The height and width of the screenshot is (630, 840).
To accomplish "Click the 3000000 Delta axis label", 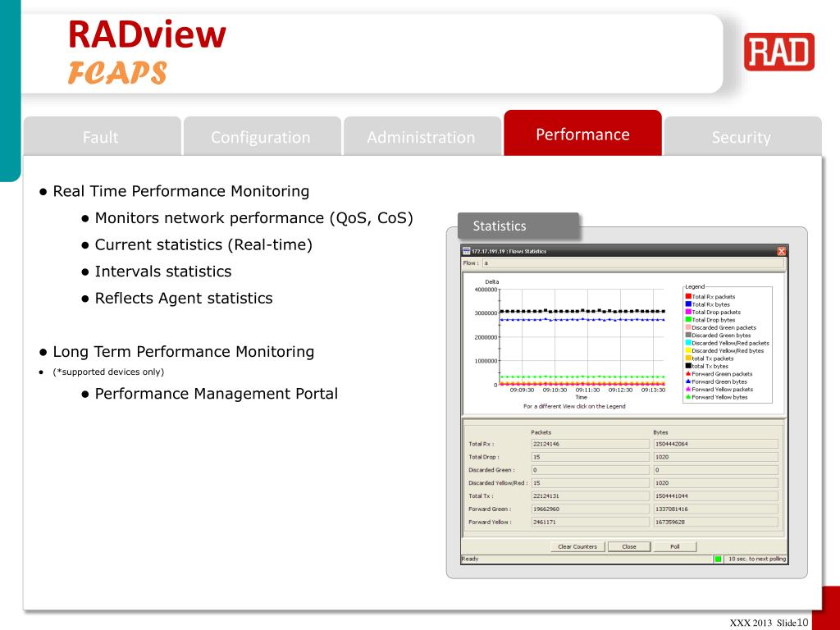I will tap(486, 313).
